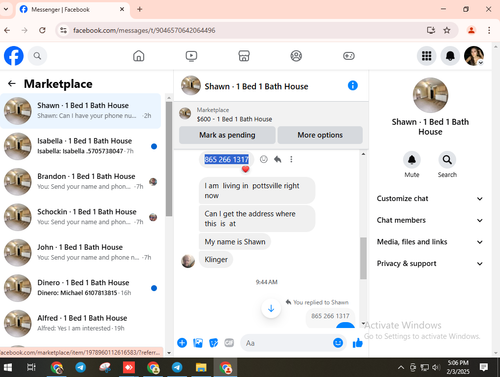This screenshot has height=377, width=500.
Task: Open conversation information (i) icon
Action: [353, 86]
